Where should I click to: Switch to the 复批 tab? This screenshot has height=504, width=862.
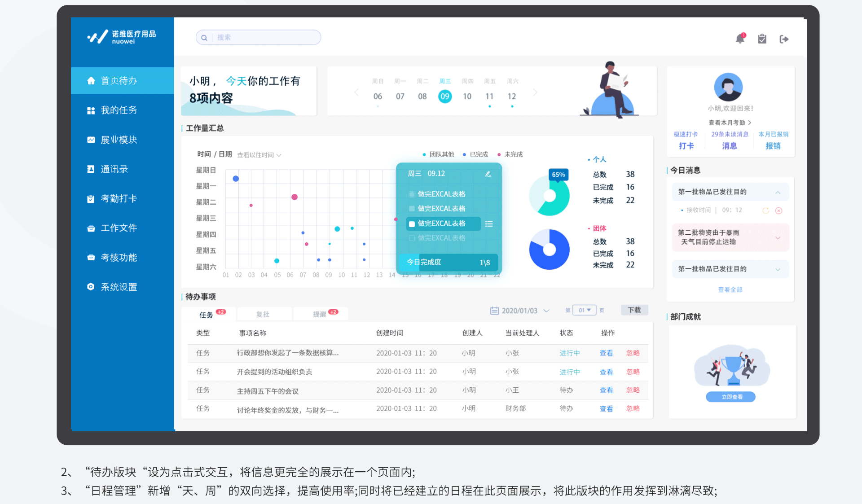click(264, 314)
